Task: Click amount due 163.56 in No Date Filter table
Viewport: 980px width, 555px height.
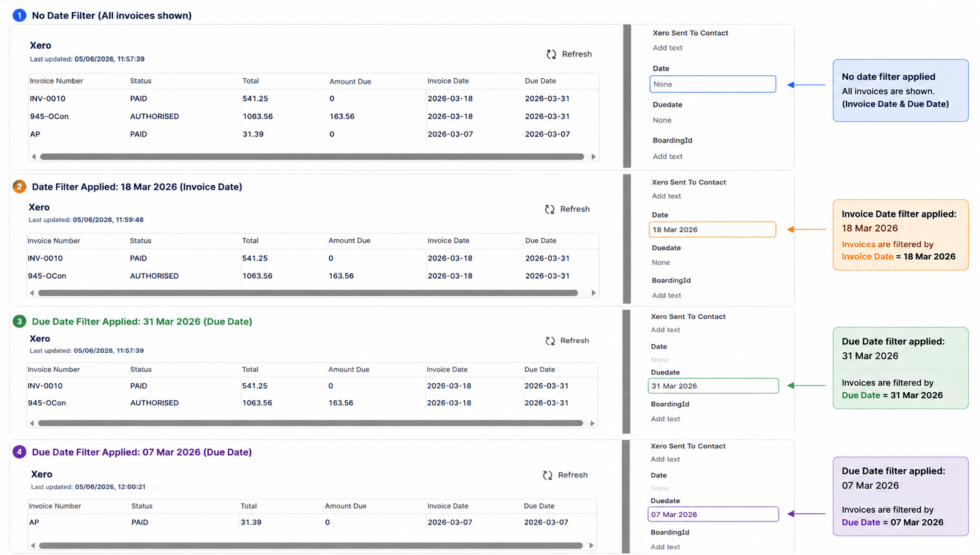Action: click(342, 116)
